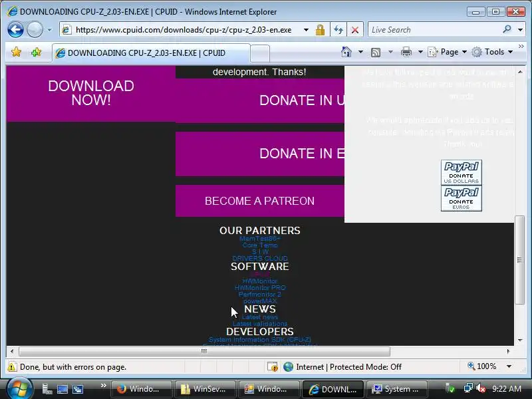
Task: Click horizontal scrollbar right arrow
Action: 508,351
